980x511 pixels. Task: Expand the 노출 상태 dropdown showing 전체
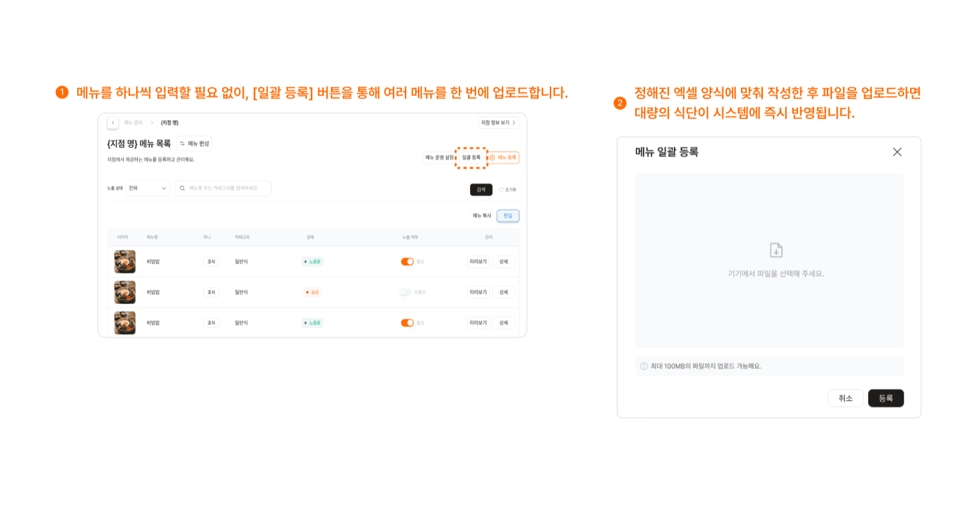point(148,188)
